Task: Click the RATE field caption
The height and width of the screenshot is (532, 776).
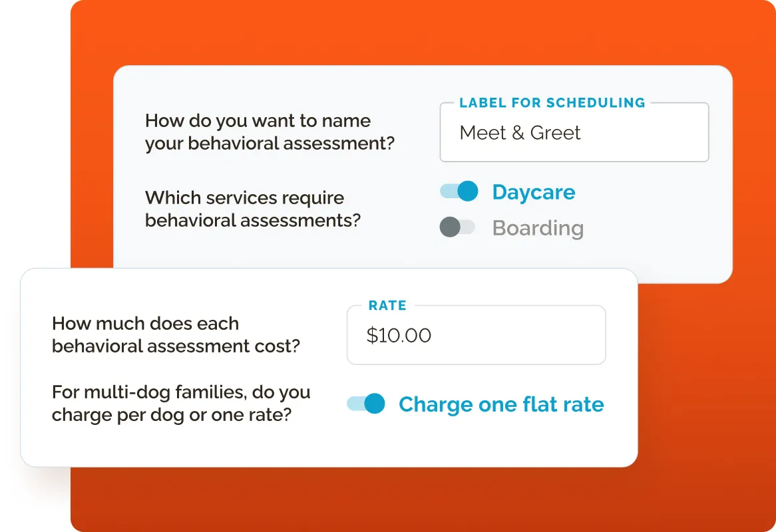Action: [x=387, y=305]
